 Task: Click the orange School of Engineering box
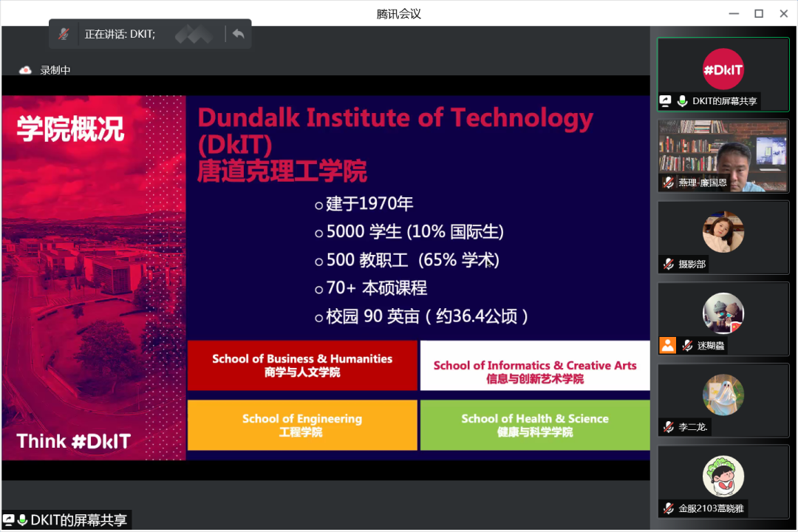(x=302, y=425)
